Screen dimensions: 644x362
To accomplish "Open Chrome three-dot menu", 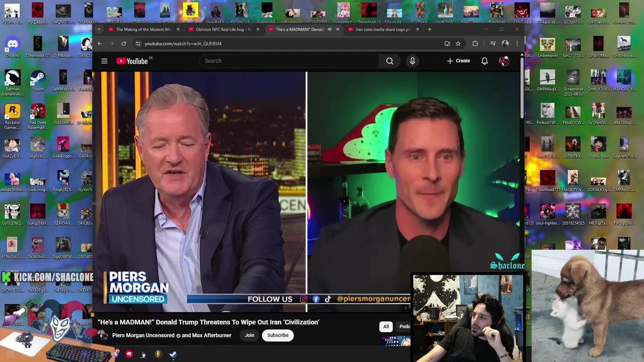I will coord(517,44).
